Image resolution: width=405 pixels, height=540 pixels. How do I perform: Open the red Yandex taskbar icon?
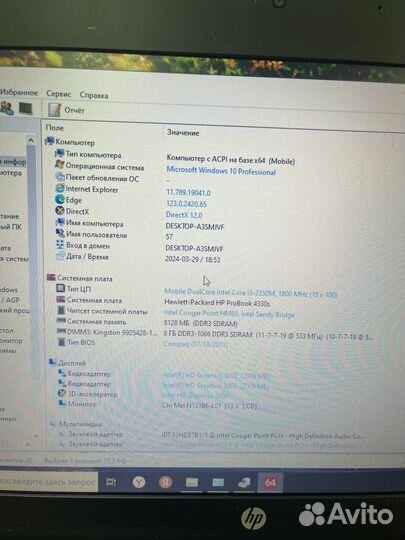[x=166, y=482]
